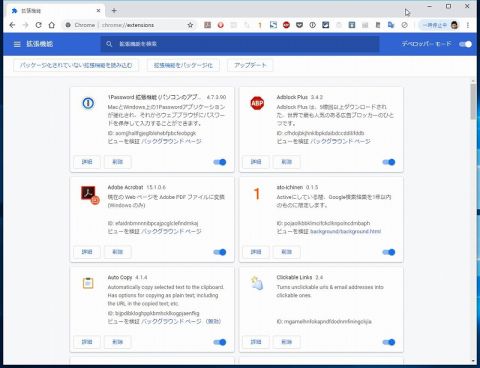The height and width of the screenshot is (368, 480).
Task: Click 削除 (remove) on the Auto Copy card
Action: point(118,342)
